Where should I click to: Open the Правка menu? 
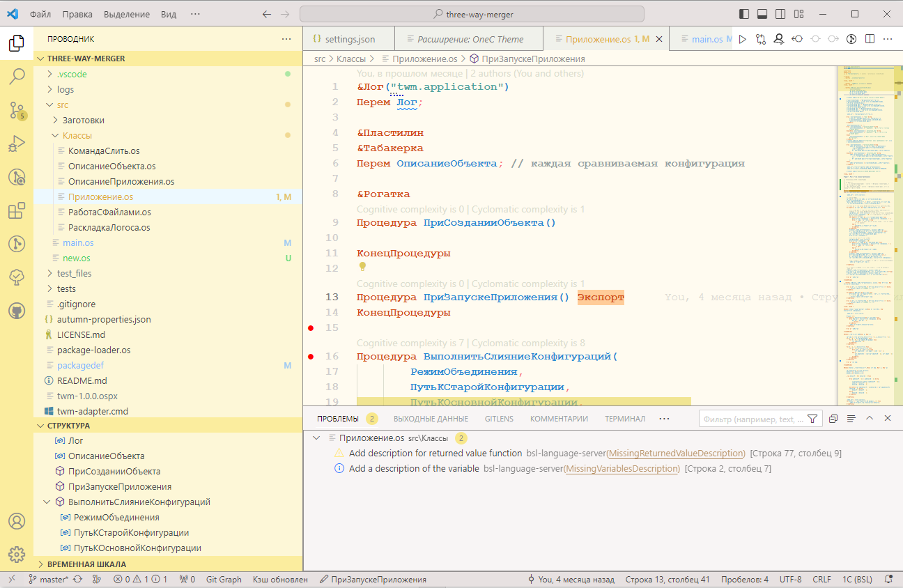[x=77, y=14]
